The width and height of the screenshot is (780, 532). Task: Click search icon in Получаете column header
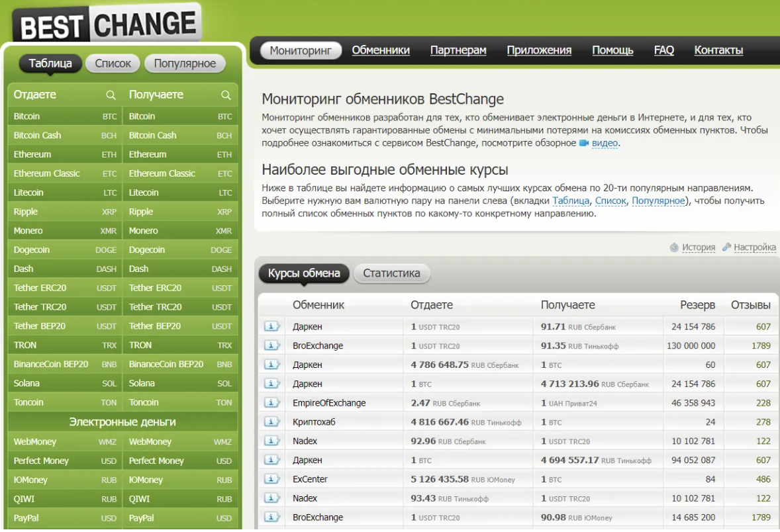[x=226, y=95]
